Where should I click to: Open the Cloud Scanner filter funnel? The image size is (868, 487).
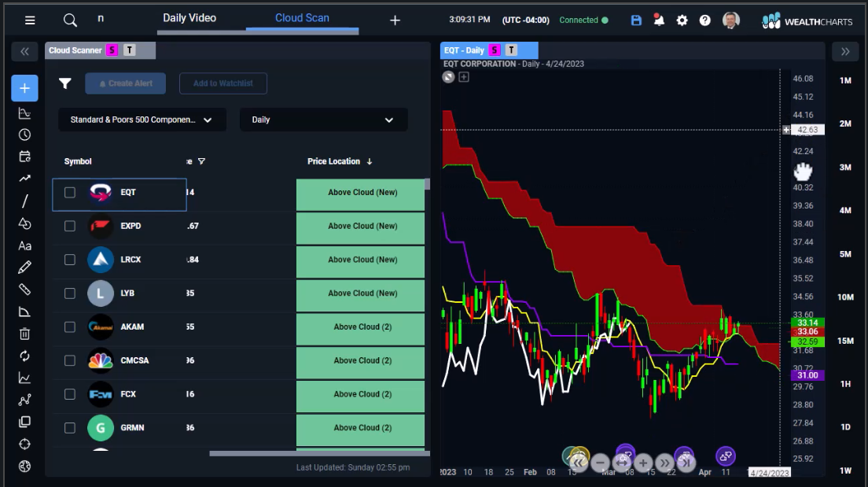[x=65, y=83]
